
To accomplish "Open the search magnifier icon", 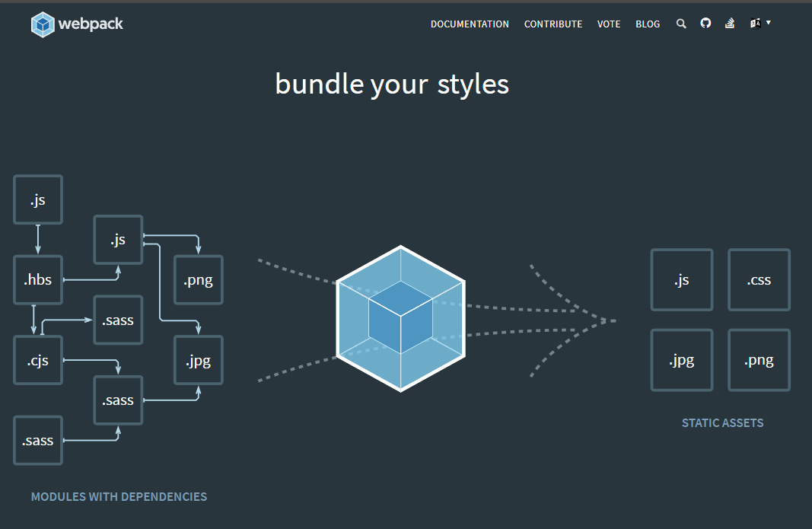I will (x=681, y=24).
